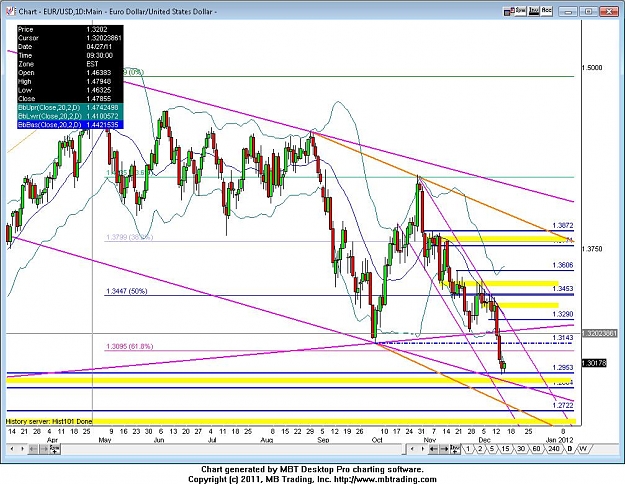Click the Inv title bar button
The height and width of the screenshot is (484, 625).
[x=534, y=11]
